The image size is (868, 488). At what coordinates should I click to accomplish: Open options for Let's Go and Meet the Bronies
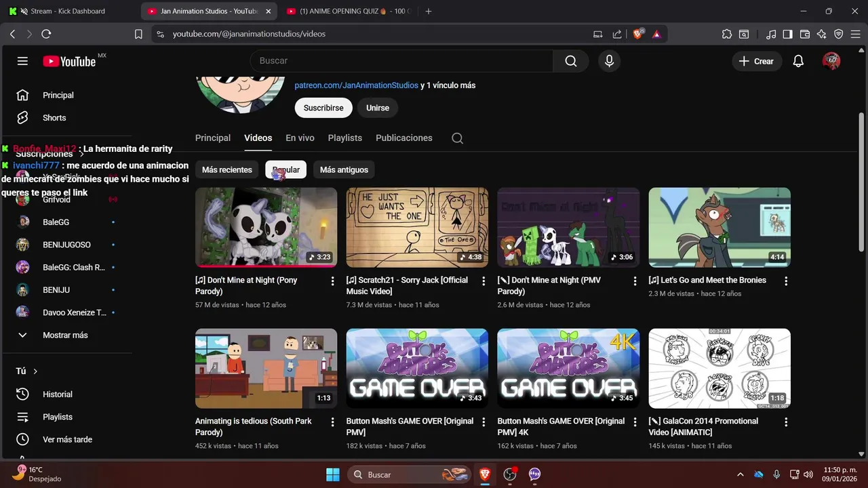(x=786, y=281)
